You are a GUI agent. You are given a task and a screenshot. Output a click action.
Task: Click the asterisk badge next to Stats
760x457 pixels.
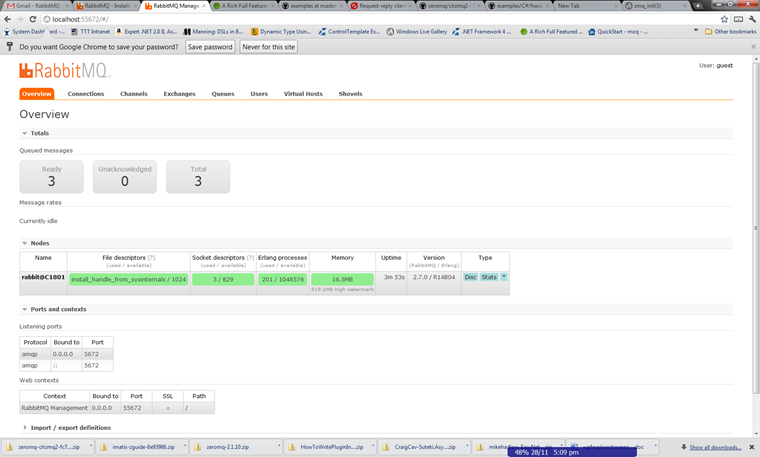coord(504,277)
